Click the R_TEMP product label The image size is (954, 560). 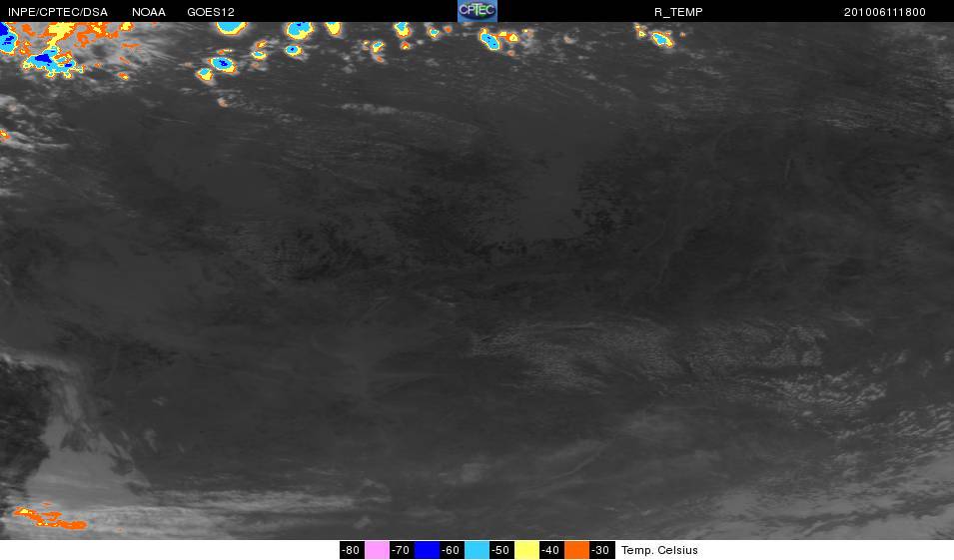(678, 12)
